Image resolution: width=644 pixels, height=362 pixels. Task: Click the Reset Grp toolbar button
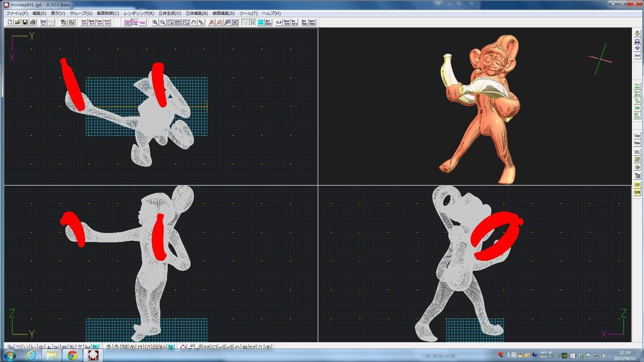(92, 22)
